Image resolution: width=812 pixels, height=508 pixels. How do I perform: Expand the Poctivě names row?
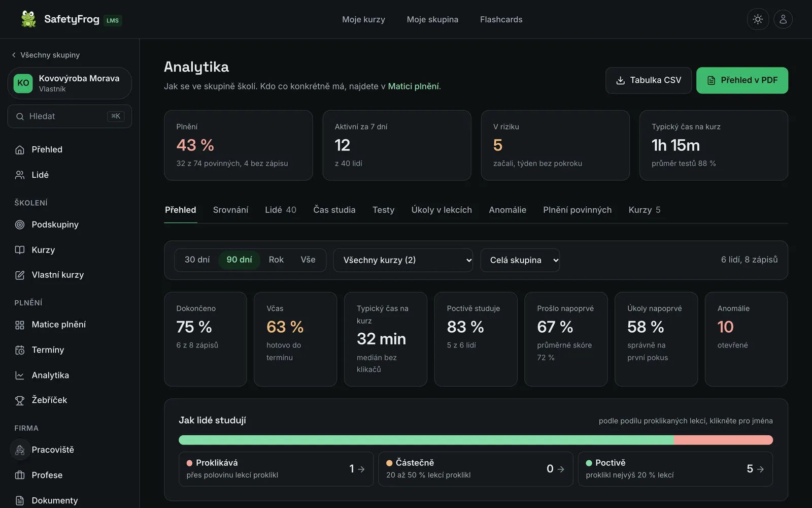[x=675, y=469]
